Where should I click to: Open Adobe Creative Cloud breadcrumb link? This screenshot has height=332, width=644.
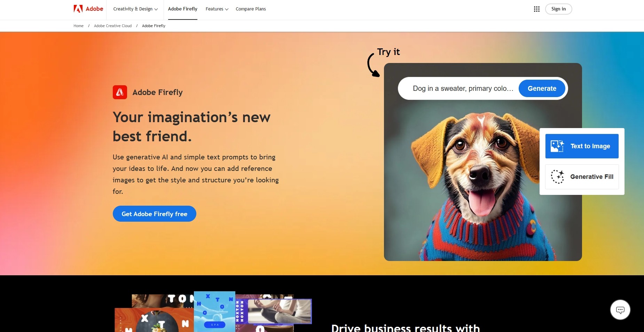(113, 26)
